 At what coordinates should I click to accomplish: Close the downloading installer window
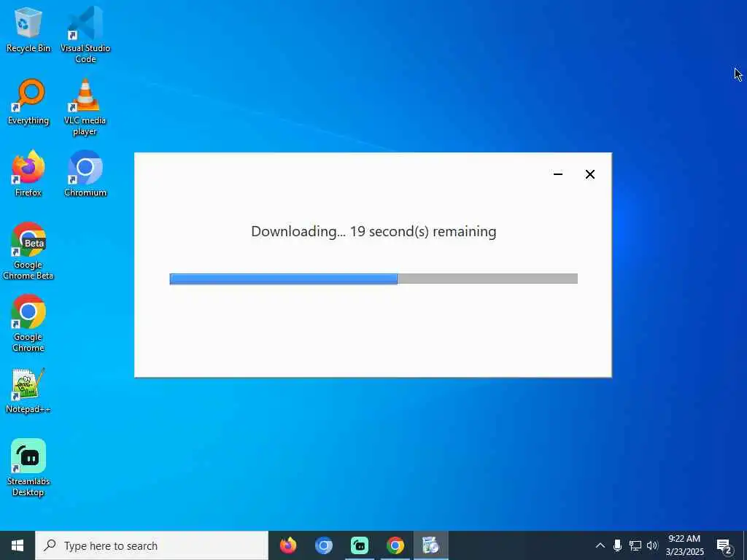(x=589, y=174)
